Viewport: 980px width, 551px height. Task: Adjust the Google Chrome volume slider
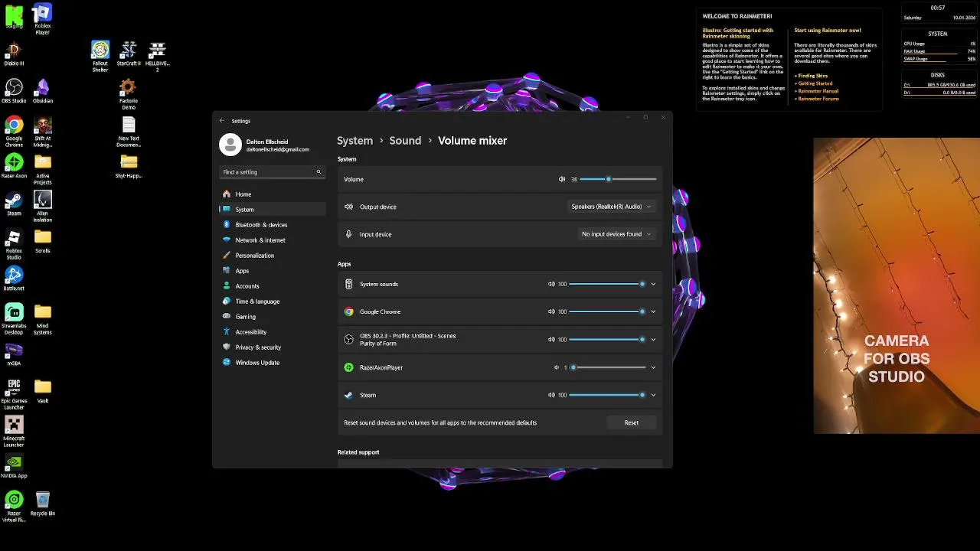[607, 311]
